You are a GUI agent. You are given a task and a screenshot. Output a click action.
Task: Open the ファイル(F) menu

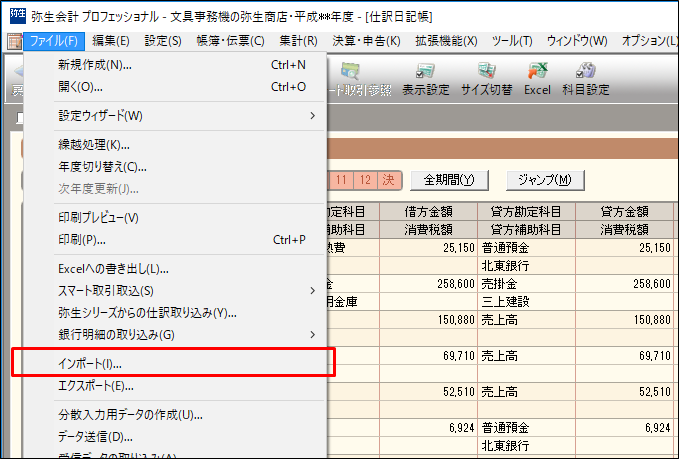[x=54, y=41]
